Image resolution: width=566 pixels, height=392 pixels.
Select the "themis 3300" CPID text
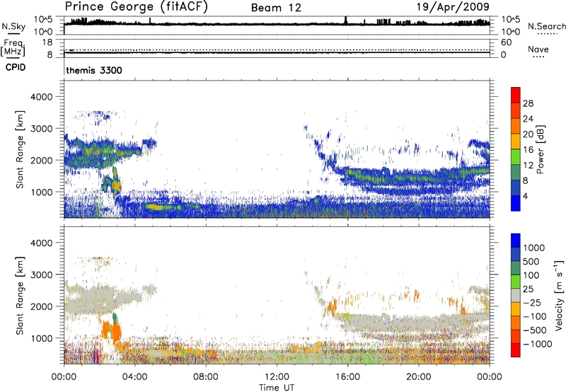click(x=94, y=70)
